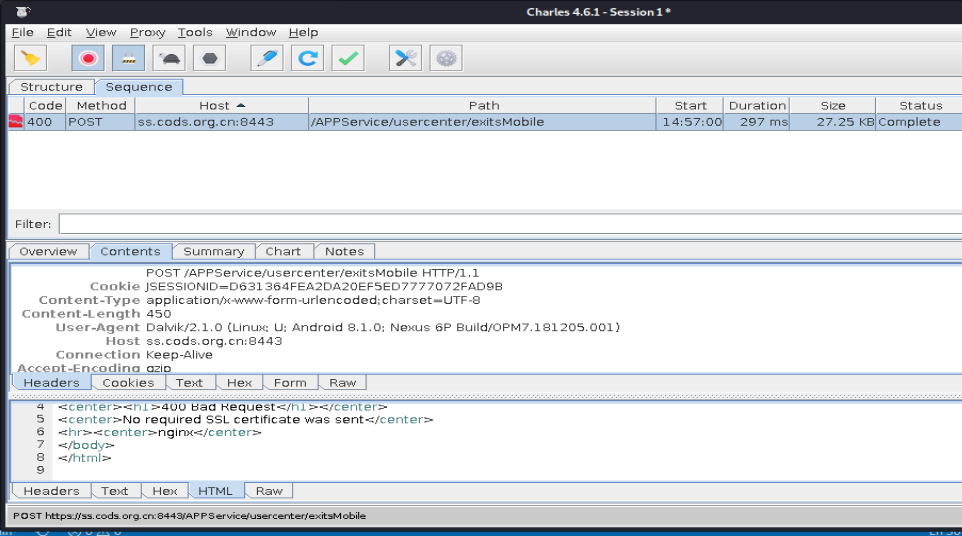Validate with the green checkmark icon
The width and height of the screenshot is (962, 536).
coord(348,58)
